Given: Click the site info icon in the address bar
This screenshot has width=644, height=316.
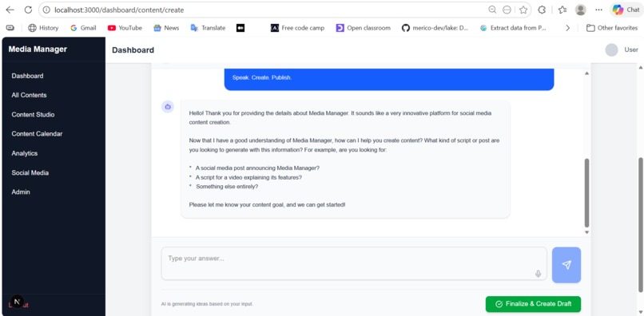Looking at the screenshot, I should click(x=46, y=10).
